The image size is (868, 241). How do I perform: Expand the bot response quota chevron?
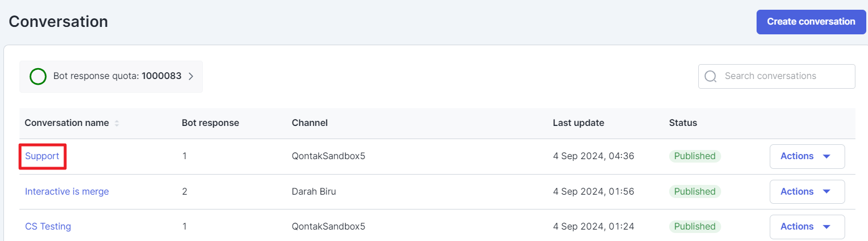click(x=191, y=76)
